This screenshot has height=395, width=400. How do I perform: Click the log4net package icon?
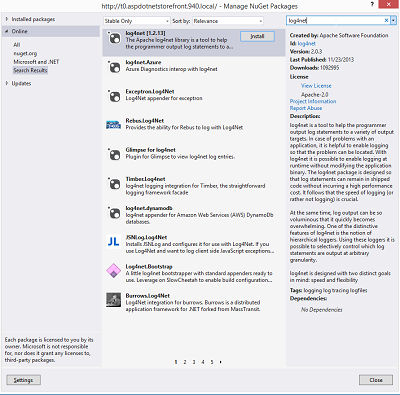coord(114,38)
